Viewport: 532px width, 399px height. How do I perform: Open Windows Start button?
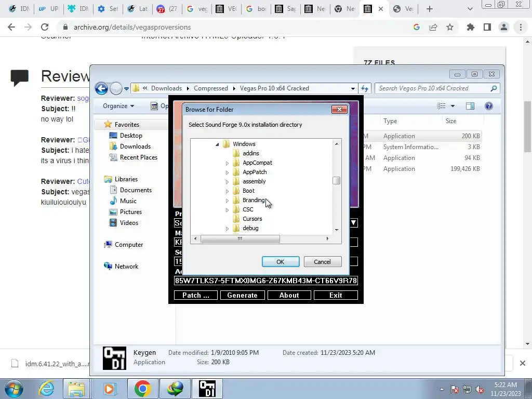(x=14, y=389)
